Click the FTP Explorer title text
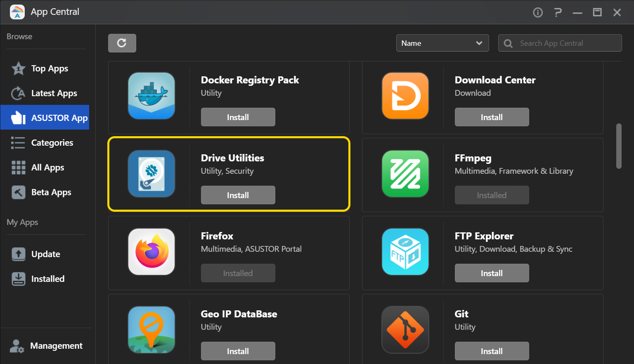Viewport: 634px width, 364px height. pyautogui.click(x=484, y=236)
